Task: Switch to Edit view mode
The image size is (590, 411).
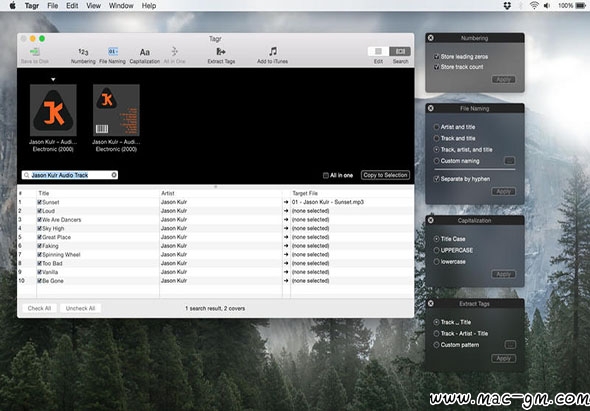Action: pyautogui.click(x=378, y=51)
